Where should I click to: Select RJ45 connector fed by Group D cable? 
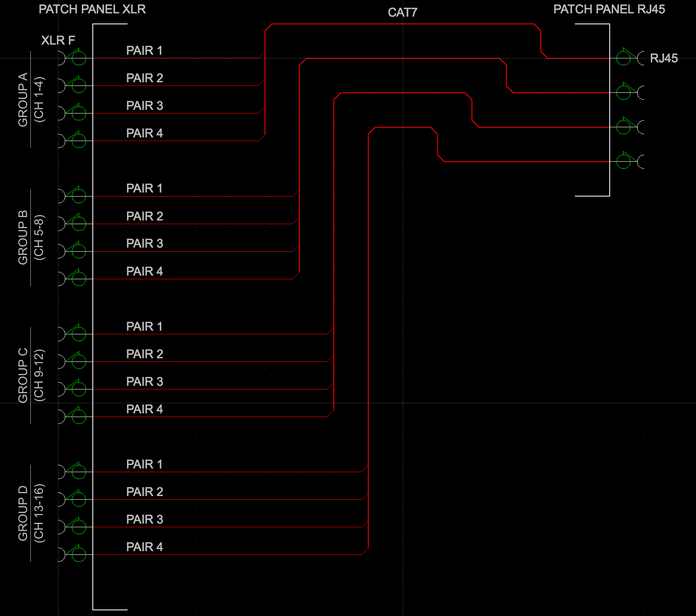[x=630, y=160]
